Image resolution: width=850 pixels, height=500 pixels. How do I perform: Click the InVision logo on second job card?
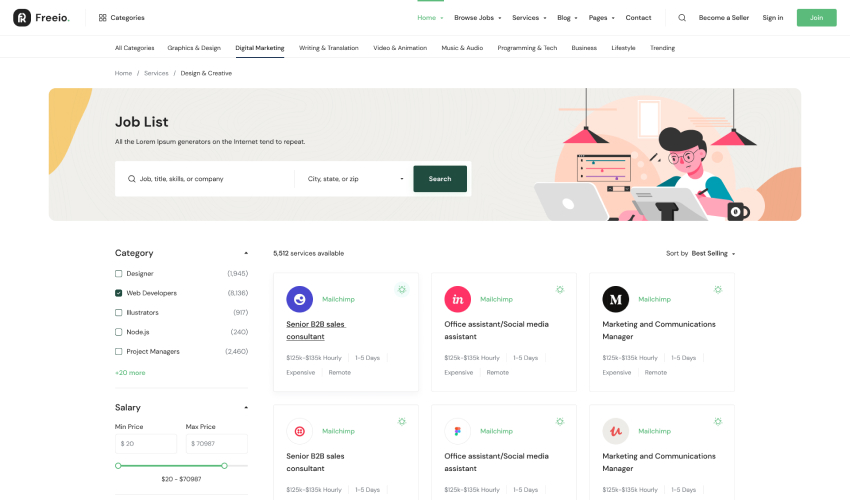[457, 299]
